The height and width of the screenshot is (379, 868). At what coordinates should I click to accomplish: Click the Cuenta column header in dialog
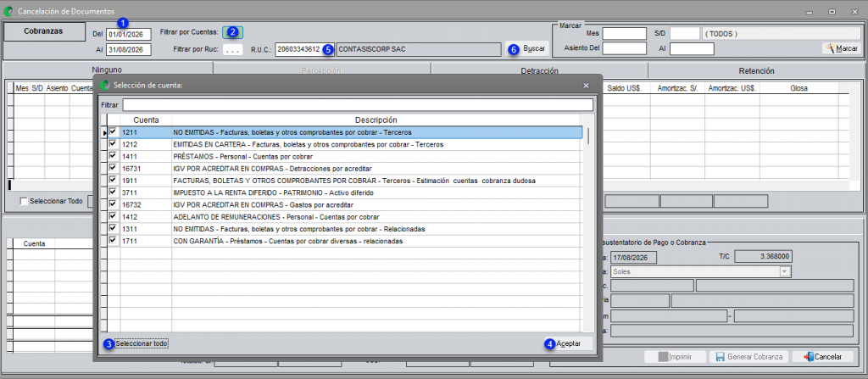(x=146, y=120)
